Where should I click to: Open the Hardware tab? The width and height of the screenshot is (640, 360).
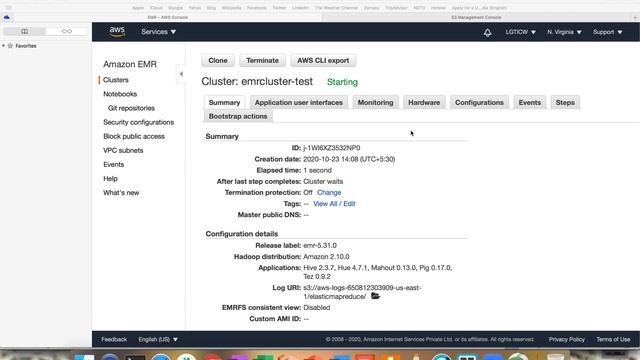pos(424,102)
